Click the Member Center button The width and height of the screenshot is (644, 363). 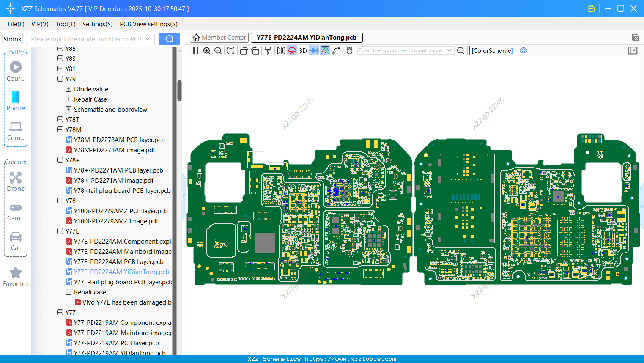(x=219, y=37)
